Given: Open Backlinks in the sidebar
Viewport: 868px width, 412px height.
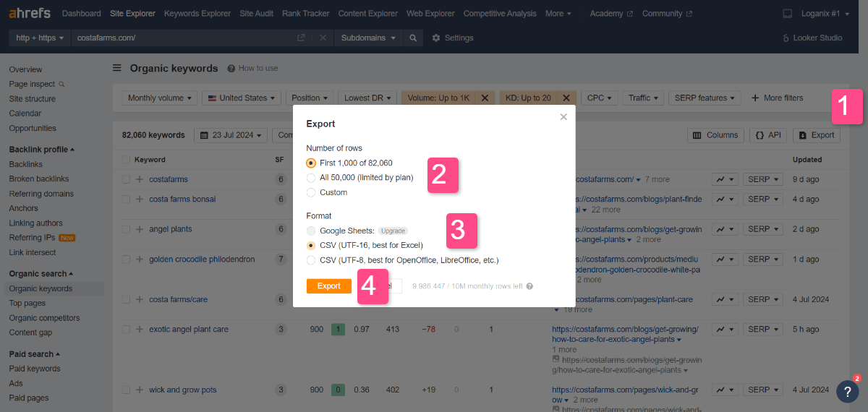Looking at the screenshot, I should pos(26,165).
